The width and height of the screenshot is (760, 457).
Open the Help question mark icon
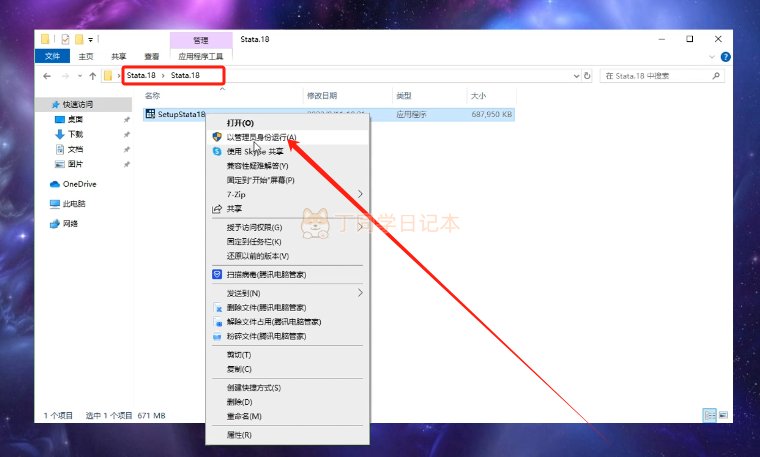[x=726, y=57]
